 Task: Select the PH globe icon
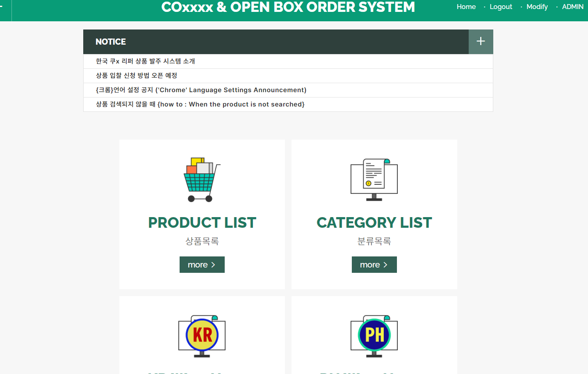pos(374,335)
